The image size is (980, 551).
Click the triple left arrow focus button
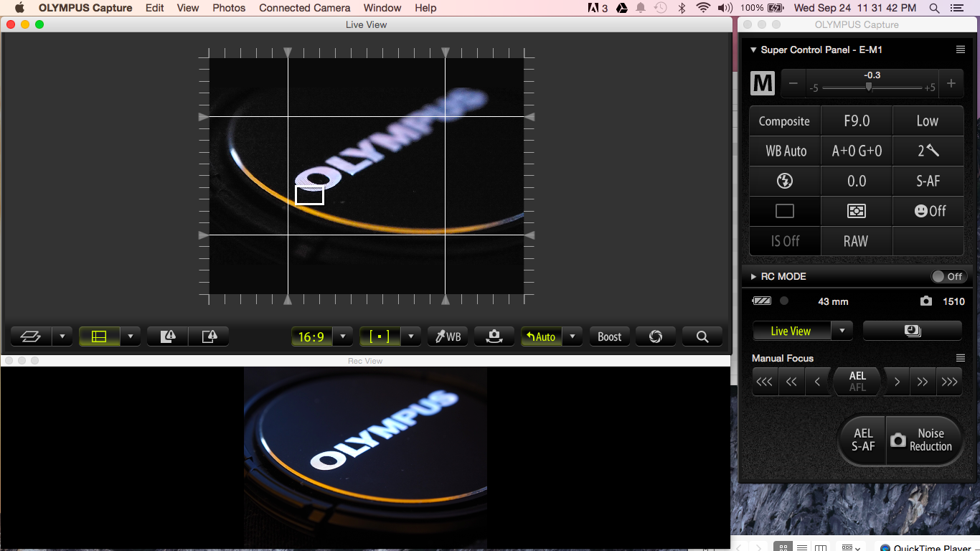[765, 382]
